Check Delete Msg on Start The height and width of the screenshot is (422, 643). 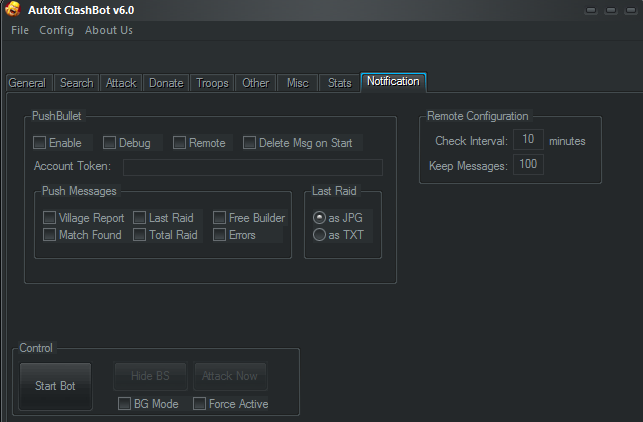click(249, 143)
